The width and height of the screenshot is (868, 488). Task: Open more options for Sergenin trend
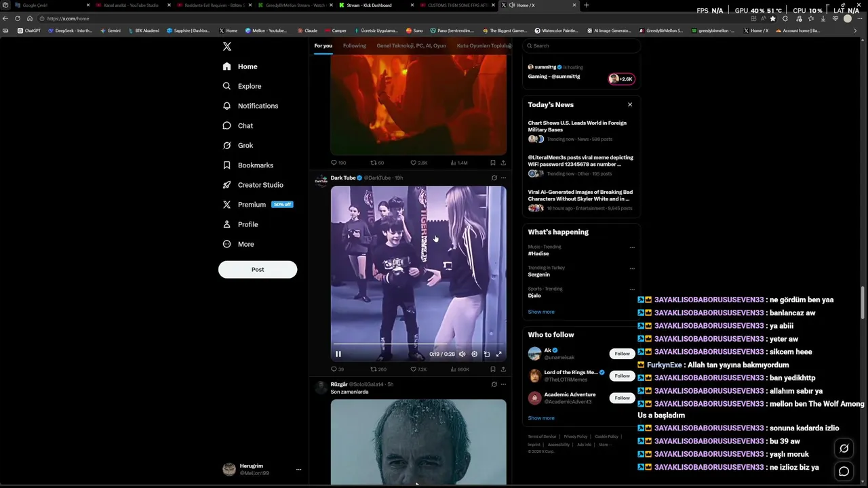point(632,268)
